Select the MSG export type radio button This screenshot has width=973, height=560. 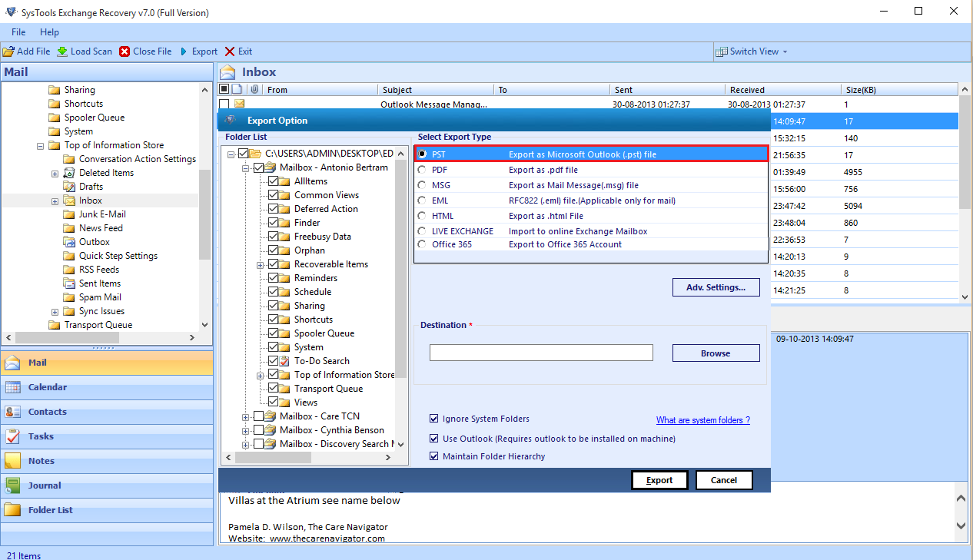pos(422,185)
